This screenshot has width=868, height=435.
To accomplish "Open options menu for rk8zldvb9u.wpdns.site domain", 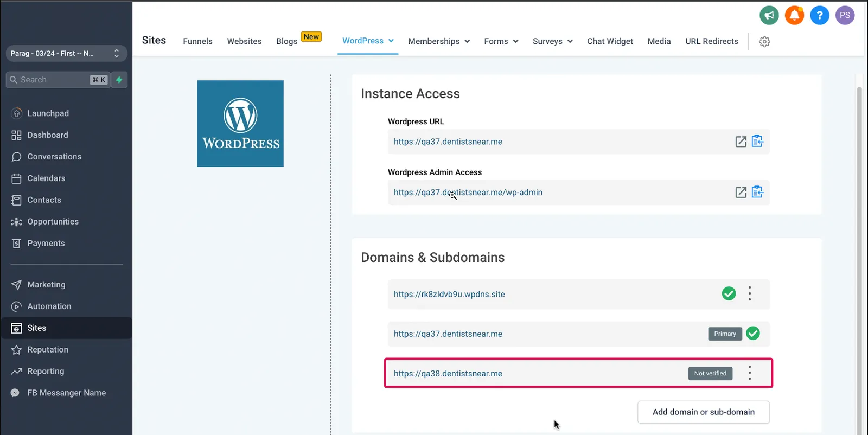I will pyautogui.click(x=750, y=293).
